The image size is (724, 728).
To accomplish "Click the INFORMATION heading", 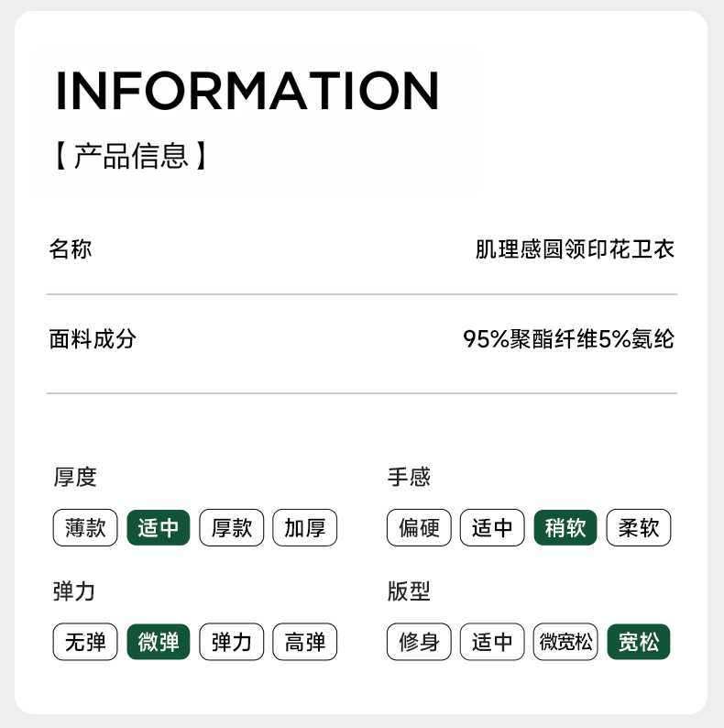I will pyautogui.click(x=247, y=90).
